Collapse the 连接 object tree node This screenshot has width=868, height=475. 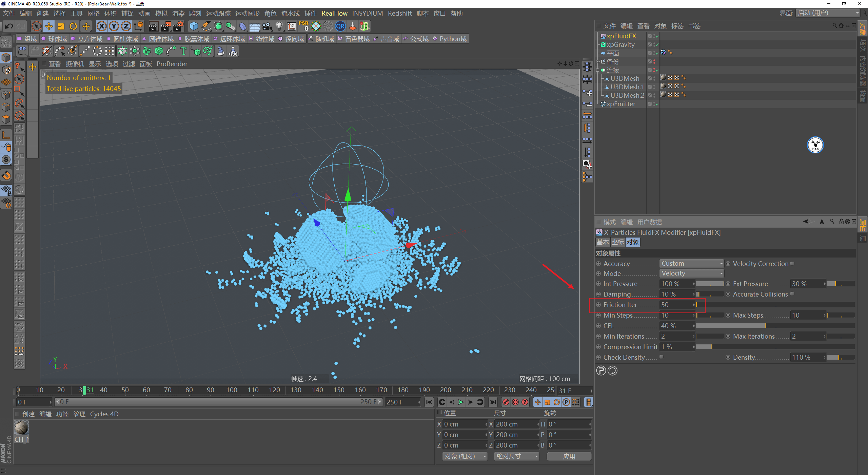tap(598, 70)
